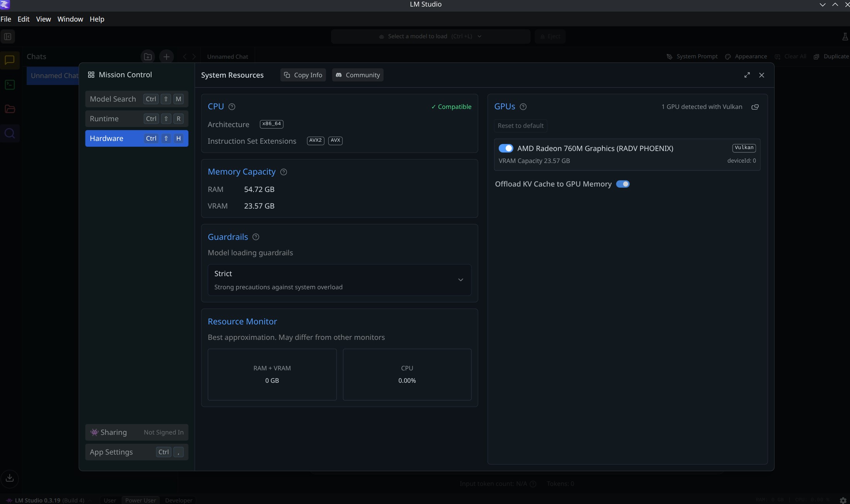
Task: Expand Mission Control to full screen
Action: tap(747, 75)
